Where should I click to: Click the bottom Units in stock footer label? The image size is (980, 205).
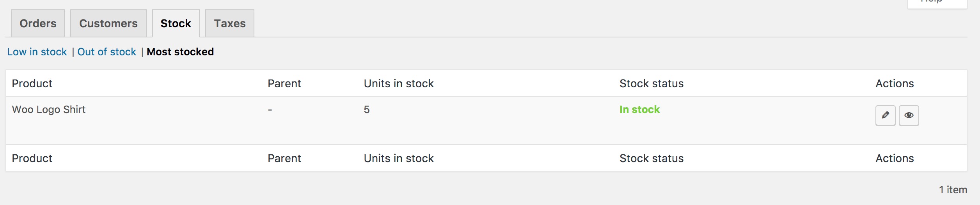399,158
